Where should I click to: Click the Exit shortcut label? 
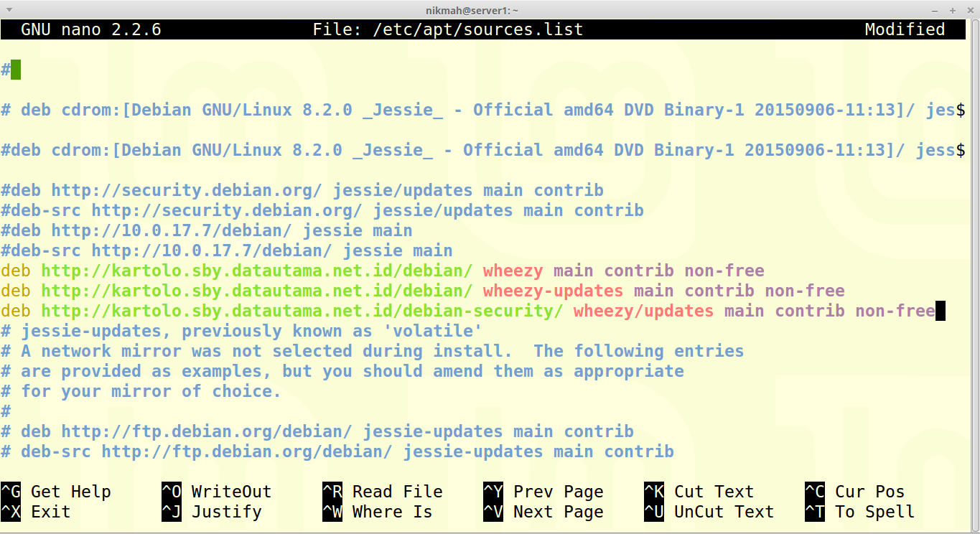point(50,512)
